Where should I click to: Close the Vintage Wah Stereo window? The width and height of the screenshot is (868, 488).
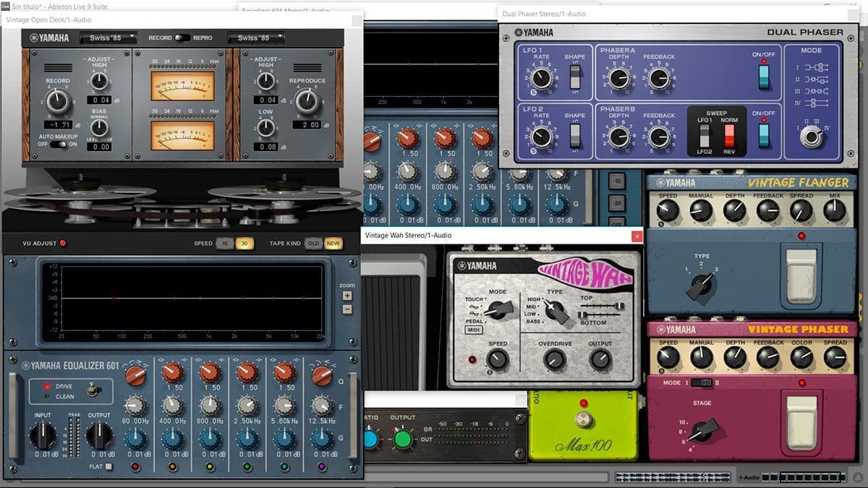click(637, 236)
